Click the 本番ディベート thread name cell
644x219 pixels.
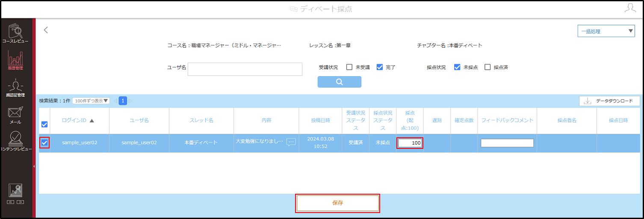(201, 142)
